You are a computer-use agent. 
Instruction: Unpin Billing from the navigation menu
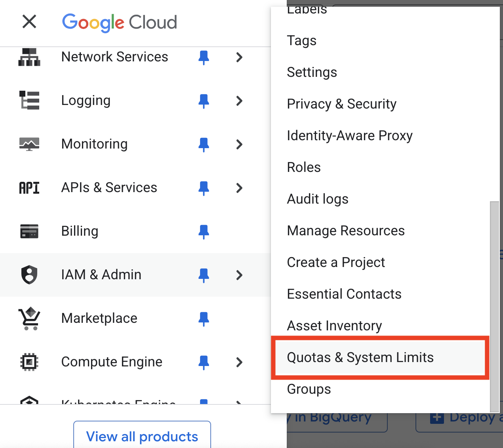(x=204, y=232)
